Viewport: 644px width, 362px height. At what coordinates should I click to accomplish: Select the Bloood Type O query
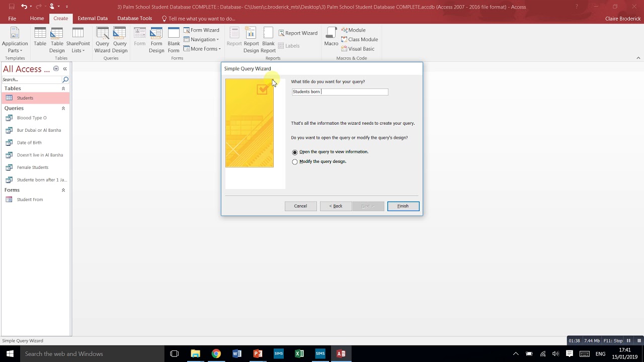[x=35, y=118]
